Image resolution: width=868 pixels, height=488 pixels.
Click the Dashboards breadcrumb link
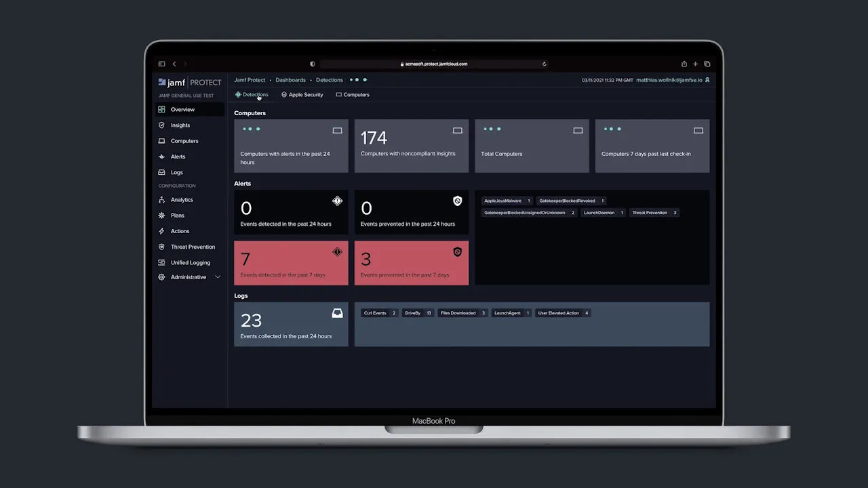290,80
